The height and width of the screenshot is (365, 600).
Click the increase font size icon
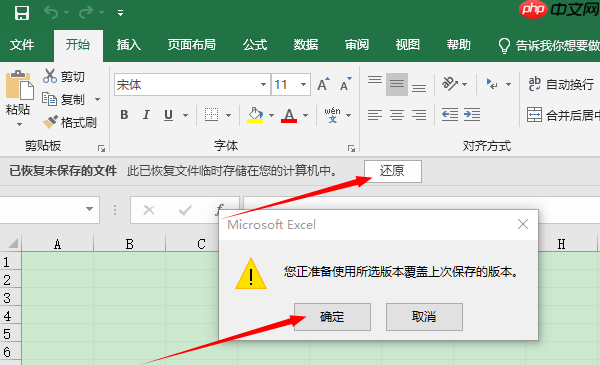(x=323, y=85)
